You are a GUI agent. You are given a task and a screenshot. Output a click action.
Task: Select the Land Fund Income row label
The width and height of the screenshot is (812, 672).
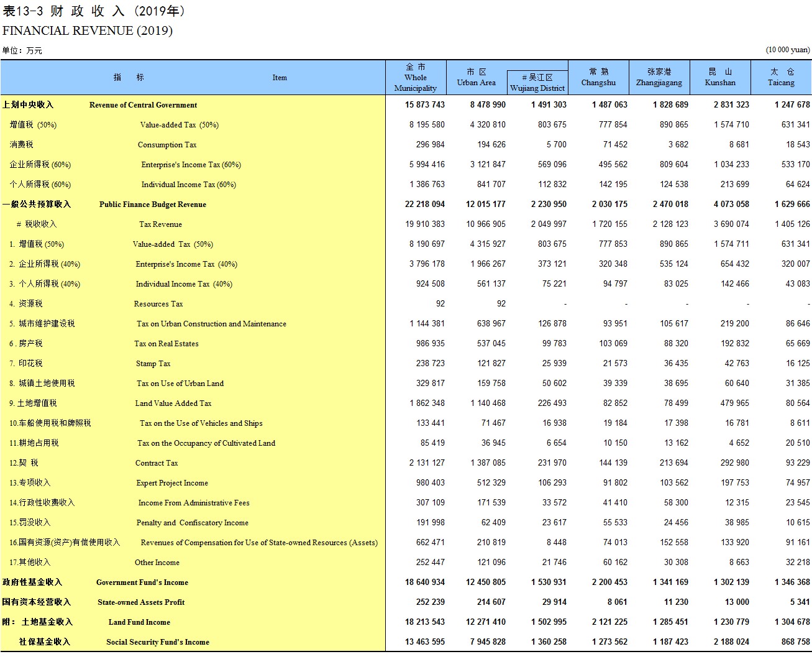coord(139,622)
